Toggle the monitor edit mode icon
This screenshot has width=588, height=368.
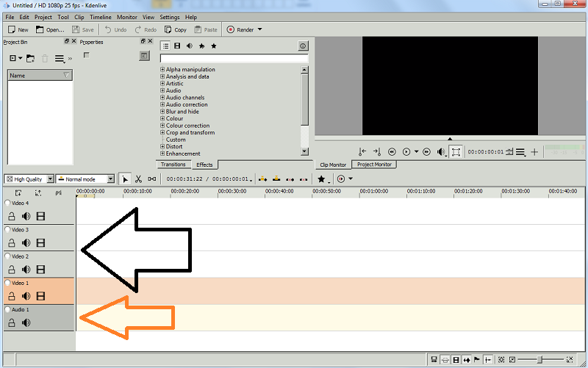click(456, 152)
